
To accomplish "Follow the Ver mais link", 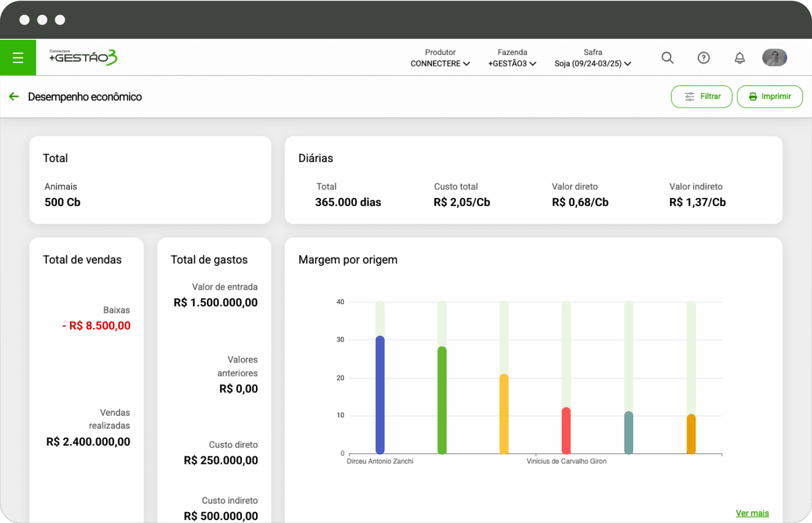I will point(752,513).
